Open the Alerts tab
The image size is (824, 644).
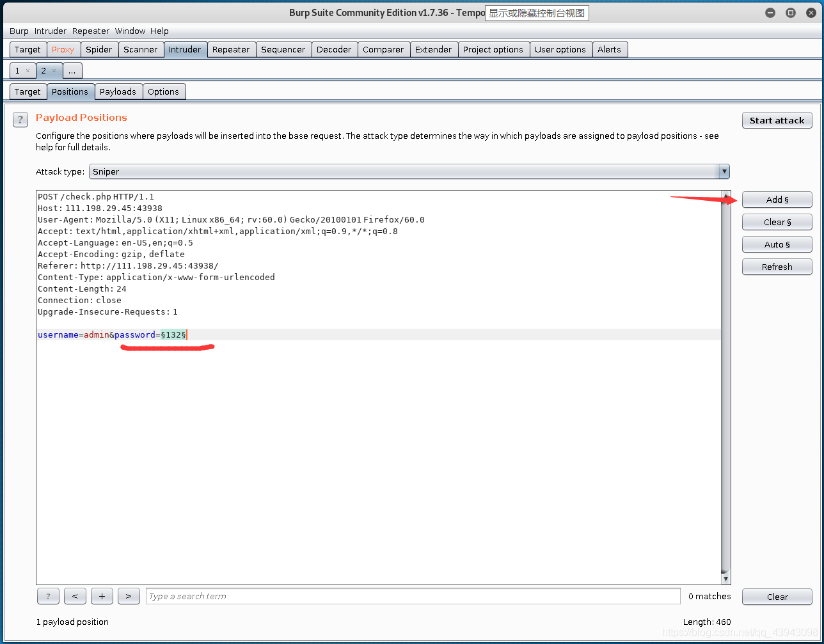coord(610,49)
